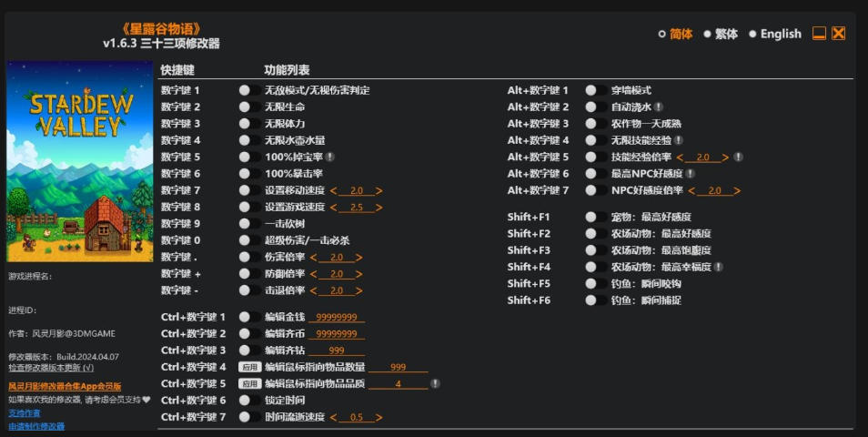The image size is (868, 437).
Task: Increase 设置移动速度 value with right arrow
Action: (378, 190)
